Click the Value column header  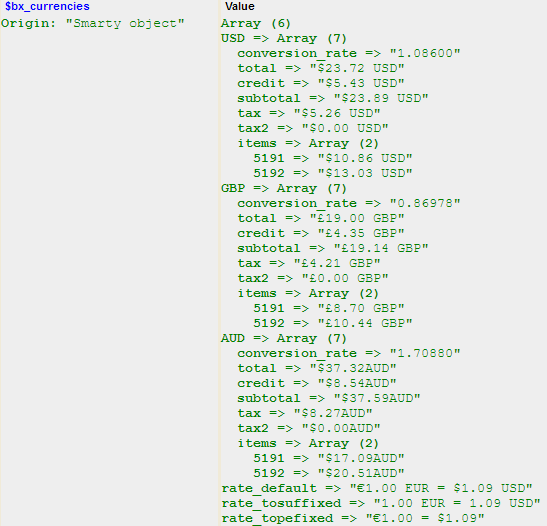point(240,6)
